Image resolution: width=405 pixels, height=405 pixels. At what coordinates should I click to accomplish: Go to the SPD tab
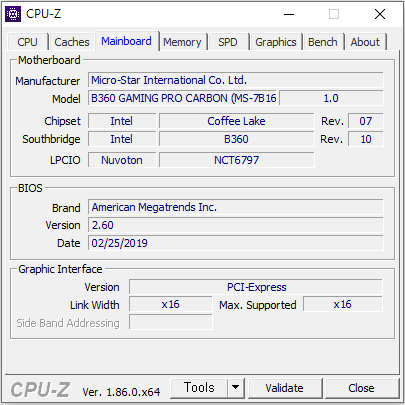(228, 42)
